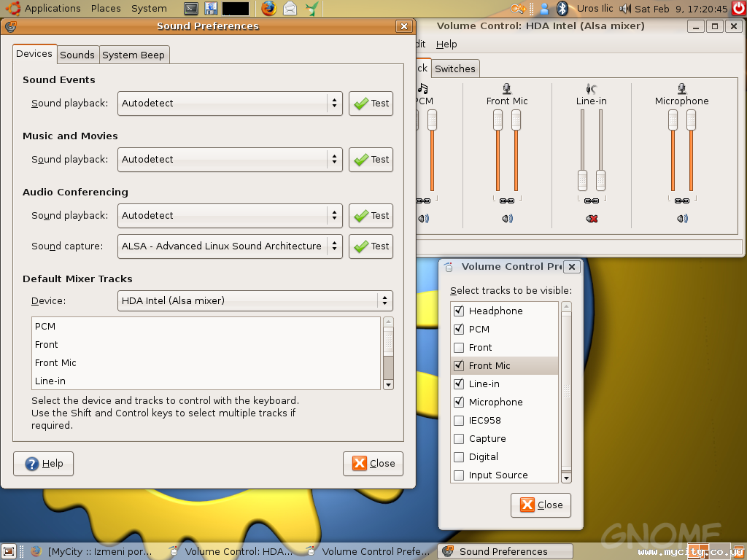Click the user presence icon in tray

pos(544,8)
